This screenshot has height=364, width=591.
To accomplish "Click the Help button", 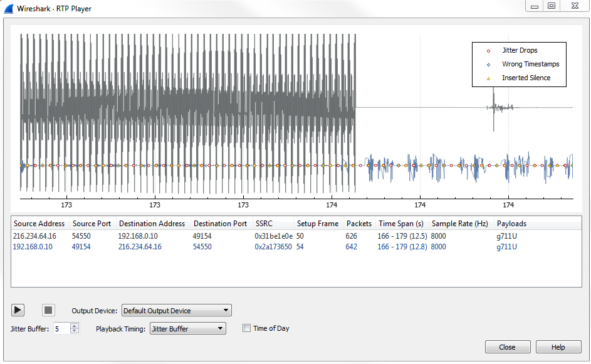I will tap(558, 347).
